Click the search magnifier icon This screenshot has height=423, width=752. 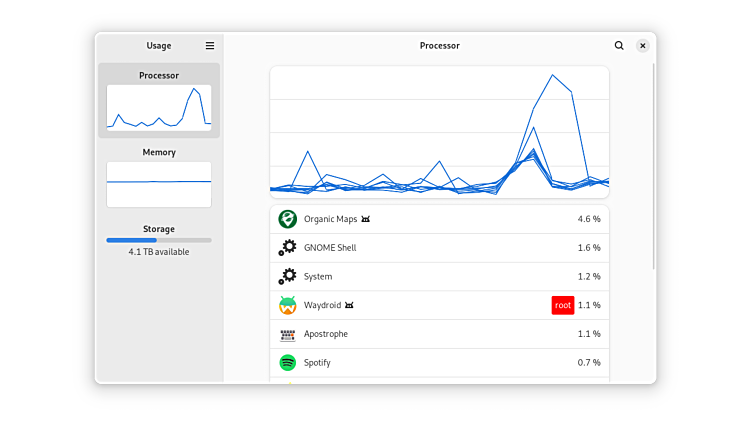tap(619, 46)
